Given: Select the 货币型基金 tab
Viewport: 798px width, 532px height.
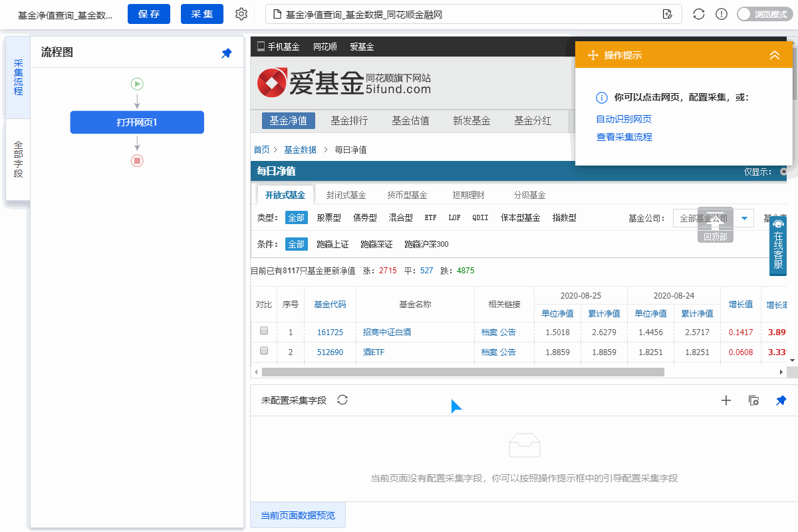Looking at the screenshot, I should coord(407,195).
